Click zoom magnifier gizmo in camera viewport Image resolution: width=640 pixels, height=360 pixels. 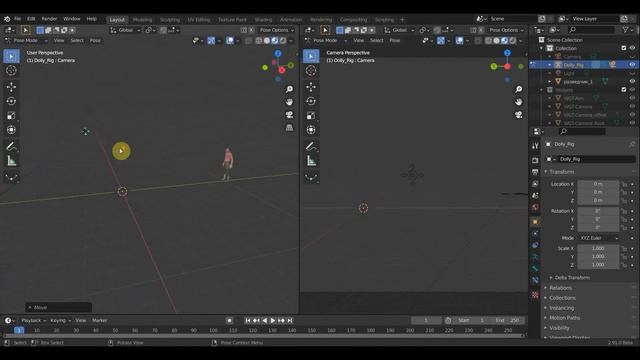(518, 89)
